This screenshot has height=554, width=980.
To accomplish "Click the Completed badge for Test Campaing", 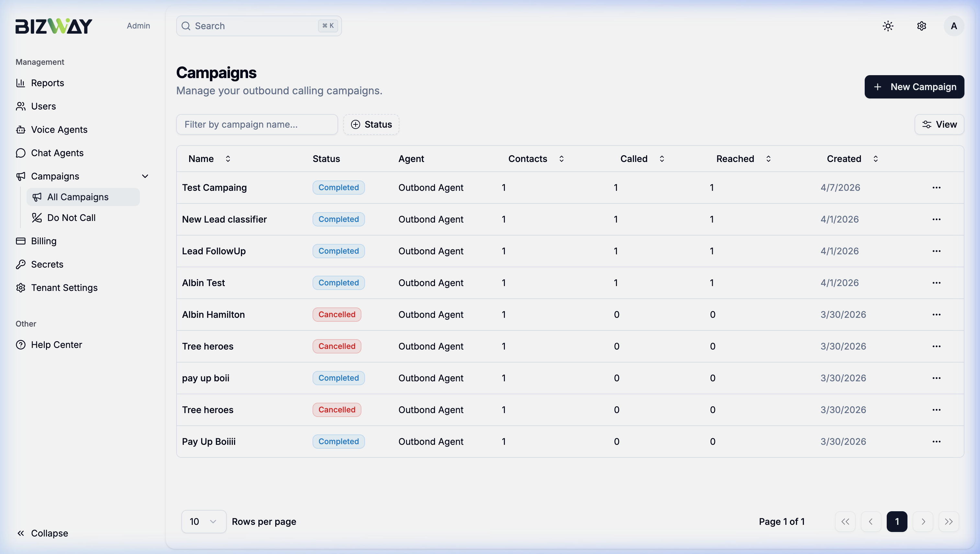I will pos(338,188).
